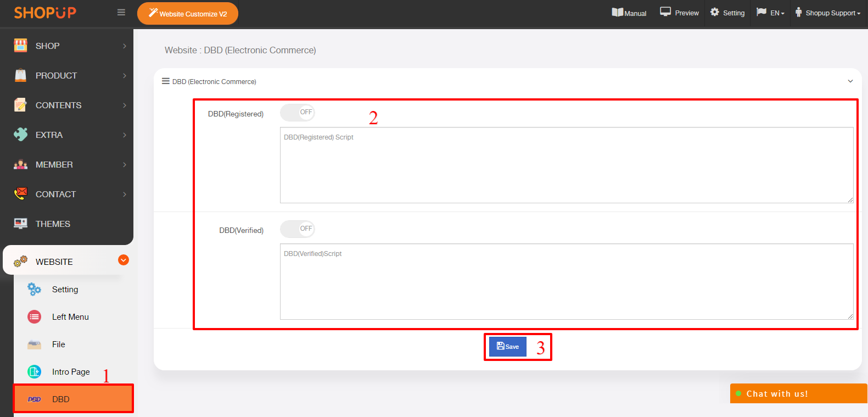Viewport: 868px width, 417px height.
Task: Toggle the hamburger sidebar menu icon
Action: pyautogui.click(x=121, y=13)
